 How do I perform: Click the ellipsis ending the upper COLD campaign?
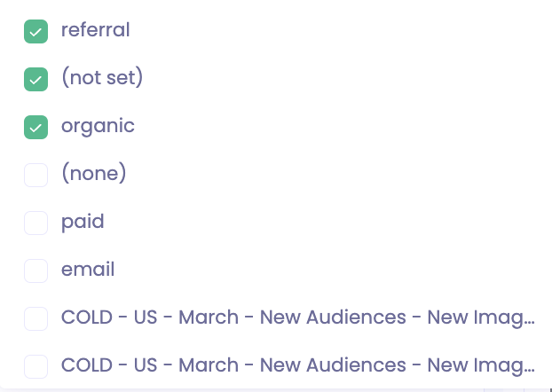[529, 323]
